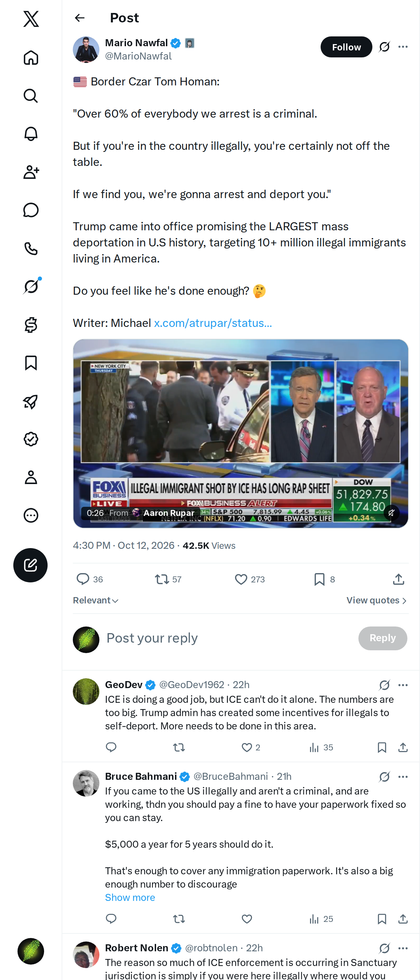Open Bookmarks in left sidebar
Screen dimensions: 420x980
(31, 363)
